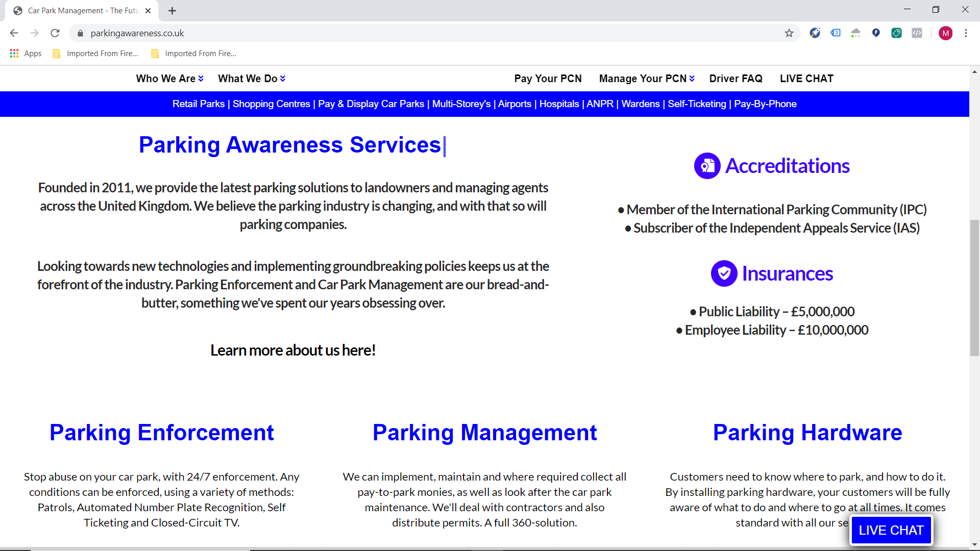The height and width of the screenshot is (551, 980).
Task: Expand the What We Do menu
Action: [x=252, y=79]
